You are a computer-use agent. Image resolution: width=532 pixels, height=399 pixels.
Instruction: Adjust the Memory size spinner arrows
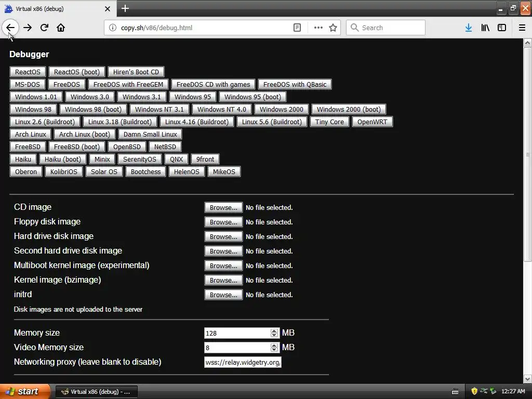click(274, 333)
